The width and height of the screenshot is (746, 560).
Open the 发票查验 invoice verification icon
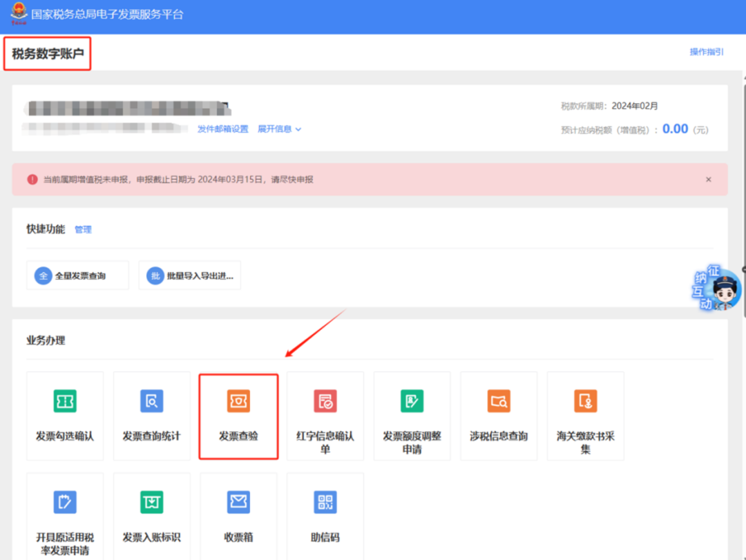[238, 414]
